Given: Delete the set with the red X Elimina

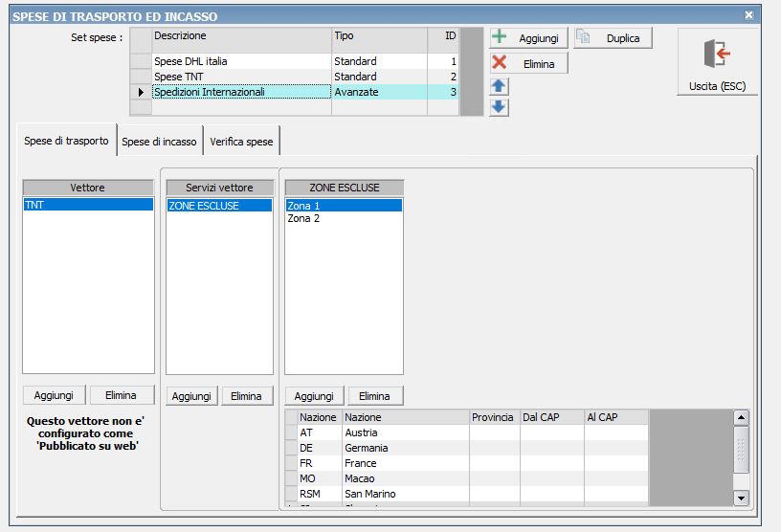Looking at the screenshot, I should pos(528,64).
